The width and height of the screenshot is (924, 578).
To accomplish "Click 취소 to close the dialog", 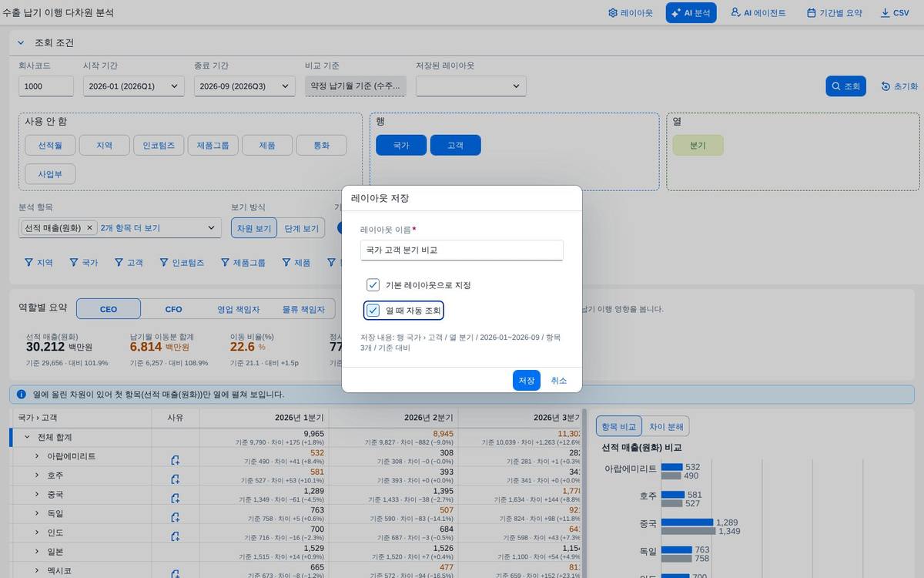I will (x=559, y=381).
